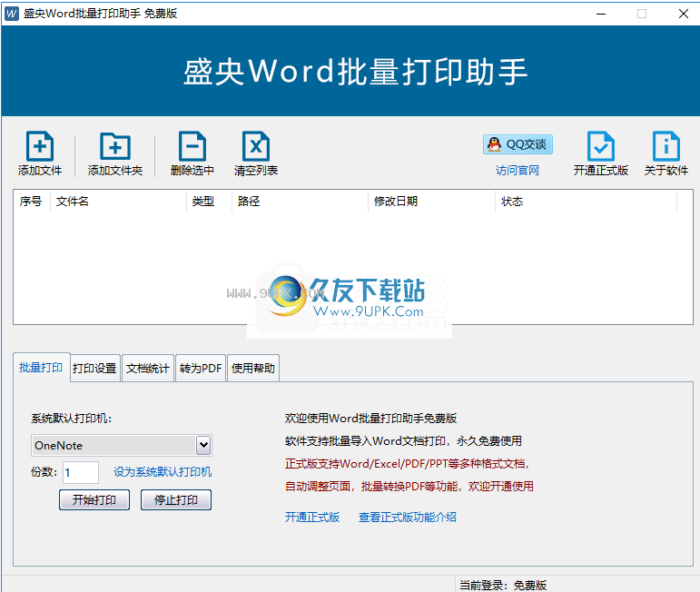Image resolution: width=700 pixels, height=592 pixels.
Task: Click the Delete Selected (删除选中) icon
Action: click(x=192, y=146)
